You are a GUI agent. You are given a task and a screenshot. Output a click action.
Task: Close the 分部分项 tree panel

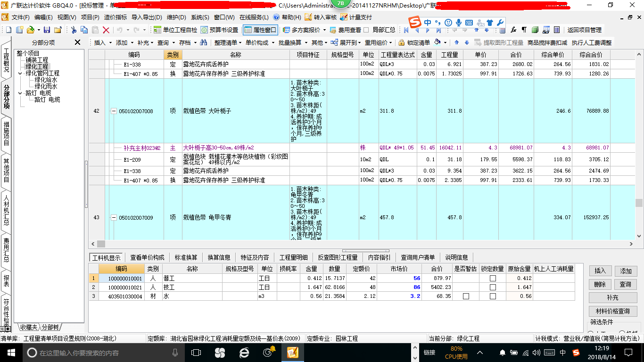coord(77,42)
